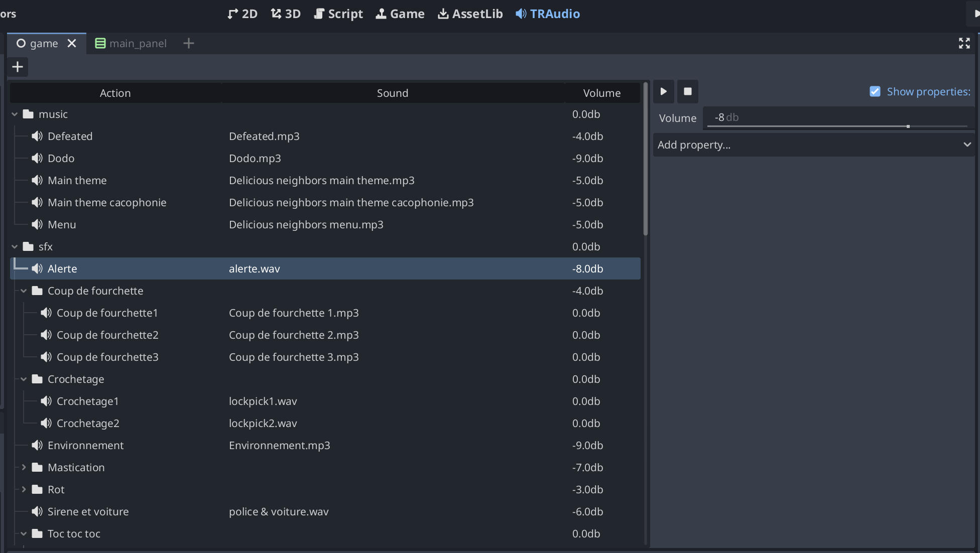Uncheck the Show properties checkbox
Image resolution: width=980 pixels, height=553 pixels.
[875, 91]
